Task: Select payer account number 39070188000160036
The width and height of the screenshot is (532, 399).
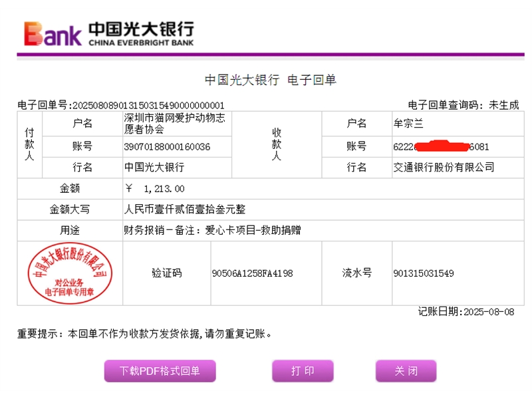Action: [167, 147]
